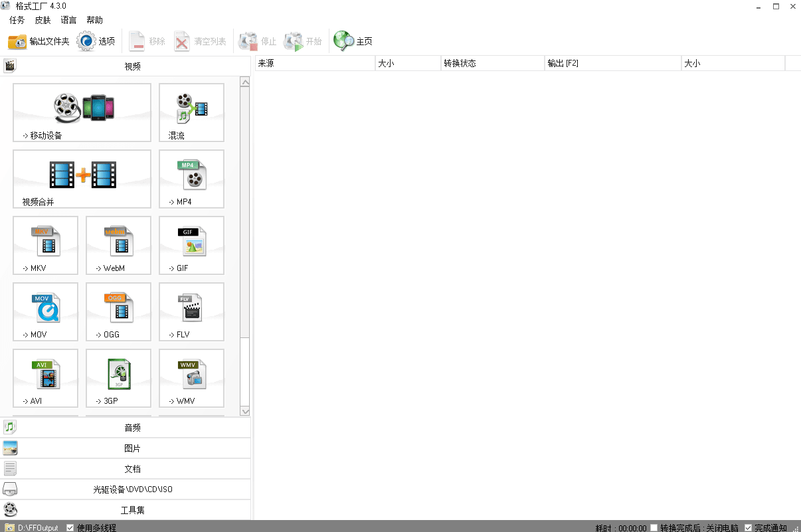The width and height of the screenshot is (801, 532).
Task: Click the 大小 header next to 来源
Action: coord(408,63)
